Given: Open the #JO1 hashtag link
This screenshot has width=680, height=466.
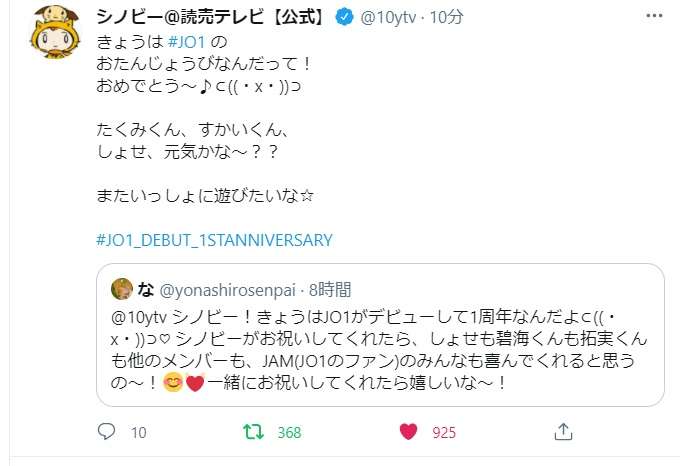Looking at the screenshot, I should pos(186,42).
